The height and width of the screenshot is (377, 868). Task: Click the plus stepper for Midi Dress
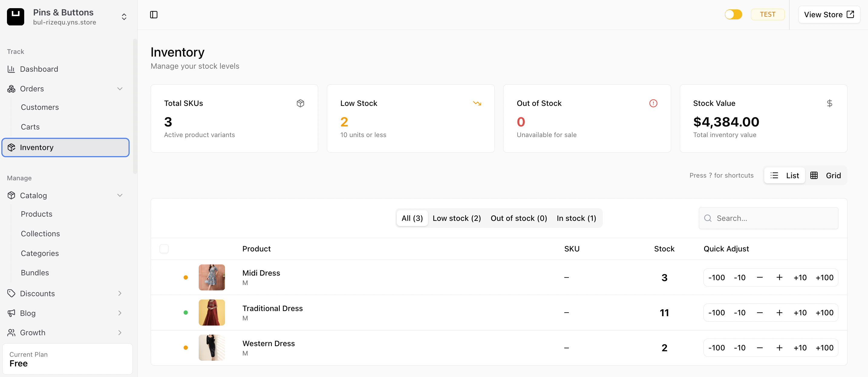click(779, 277)
